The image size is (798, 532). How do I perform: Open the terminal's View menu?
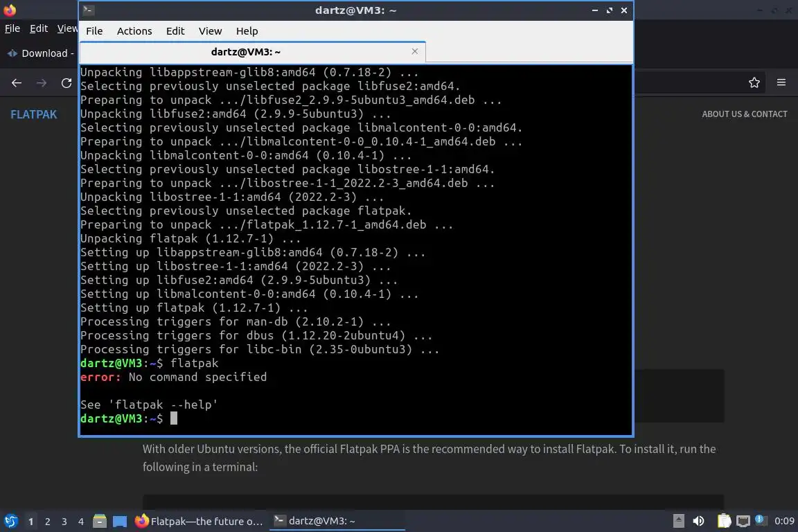pos(210,31)
